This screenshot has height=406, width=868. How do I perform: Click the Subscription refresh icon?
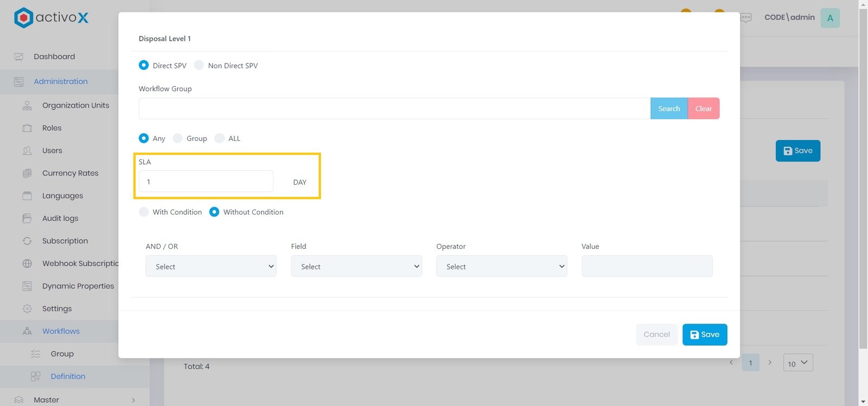pos(27,241)
